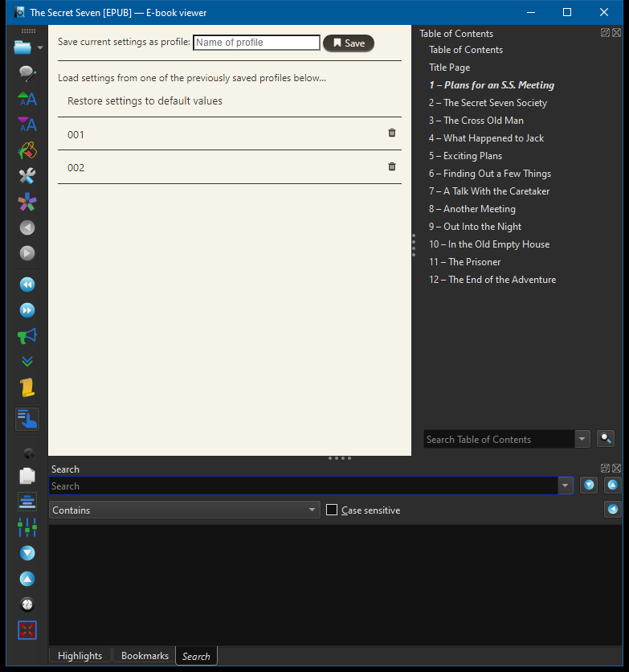Go to chapter 4 – What Happened to Jack
The height and width of the screenshot is (672, 629).
click(x=487, y=138)
